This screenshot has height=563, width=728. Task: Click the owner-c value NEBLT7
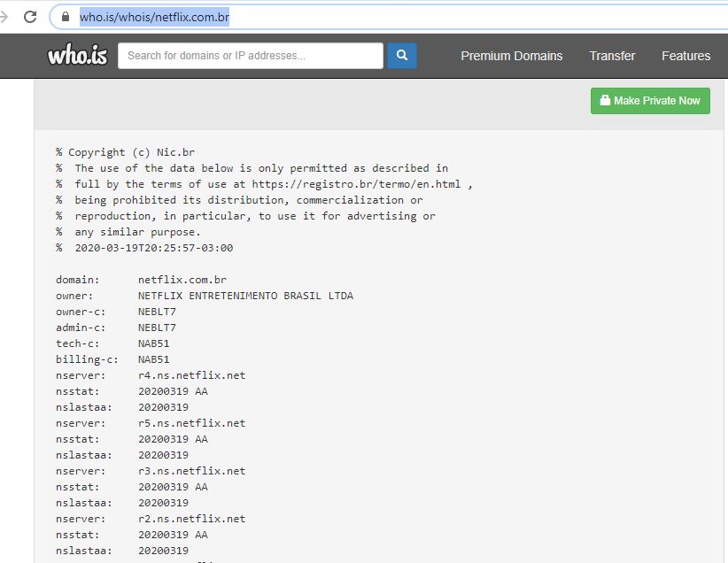click(x=157, y=312)
